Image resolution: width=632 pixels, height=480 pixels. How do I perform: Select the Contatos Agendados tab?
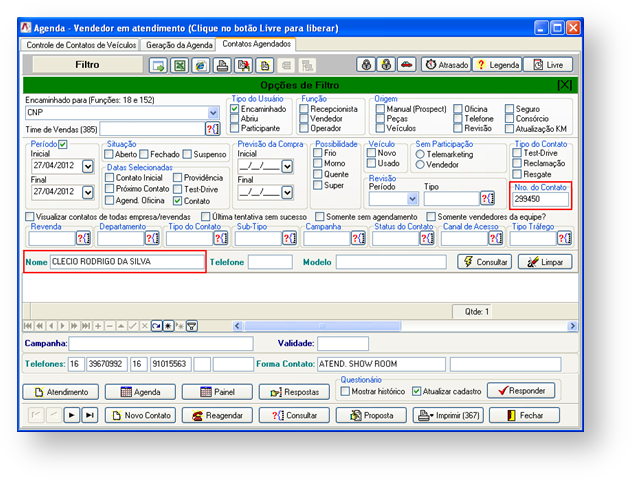click(x=256, y=44)
